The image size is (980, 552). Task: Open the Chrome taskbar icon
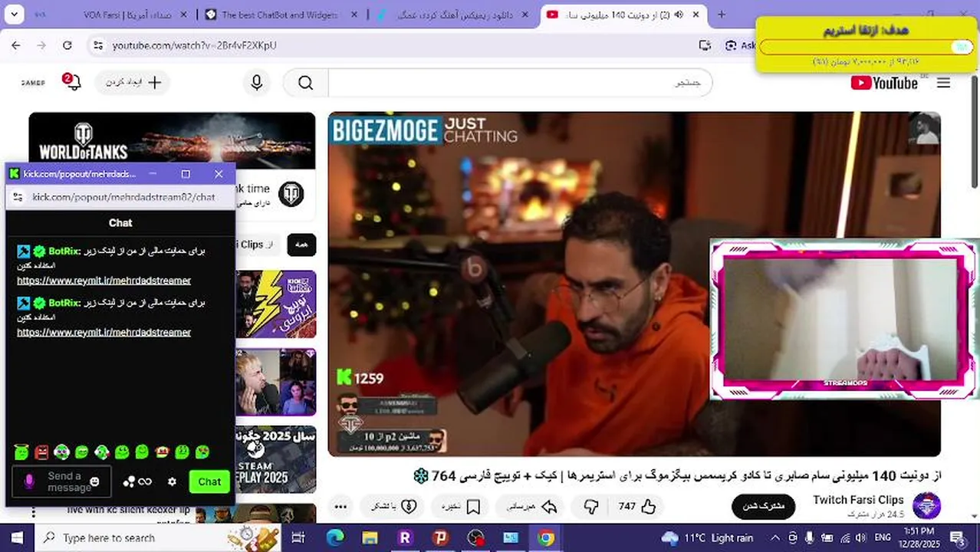545,537
